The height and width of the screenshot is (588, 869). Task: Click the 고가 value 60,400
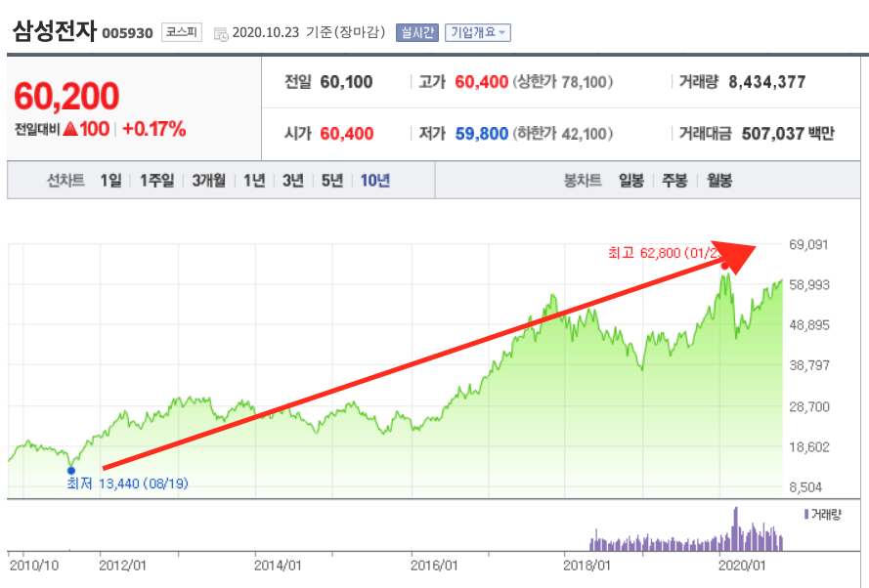[x=482, y=82]
